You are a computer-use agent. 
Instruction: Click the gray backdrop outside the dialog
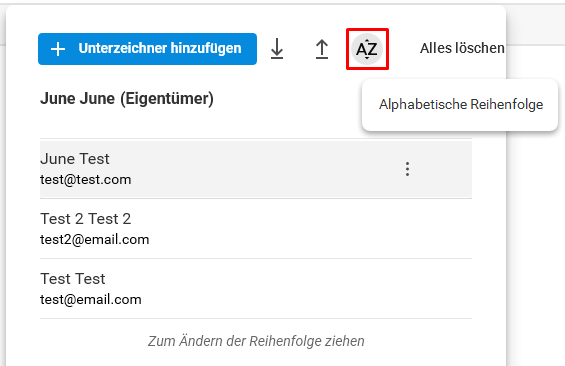[535, 234]
